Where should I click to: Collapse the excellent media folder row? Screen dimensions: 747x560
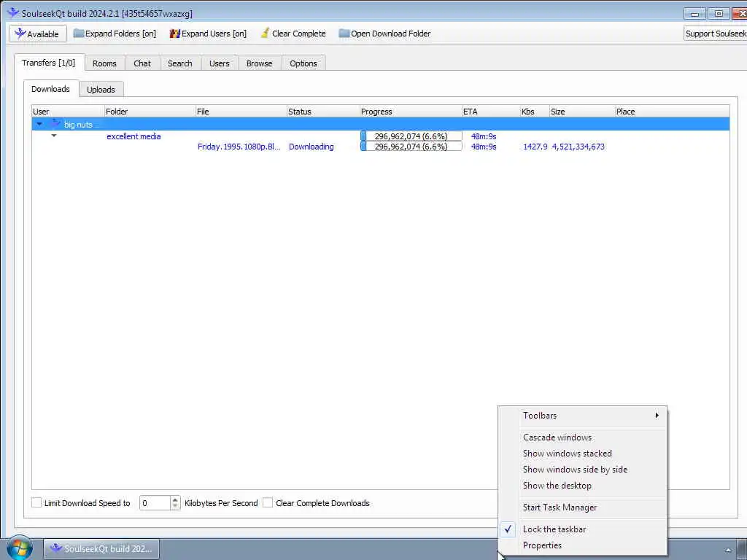[x=54, y=136]
